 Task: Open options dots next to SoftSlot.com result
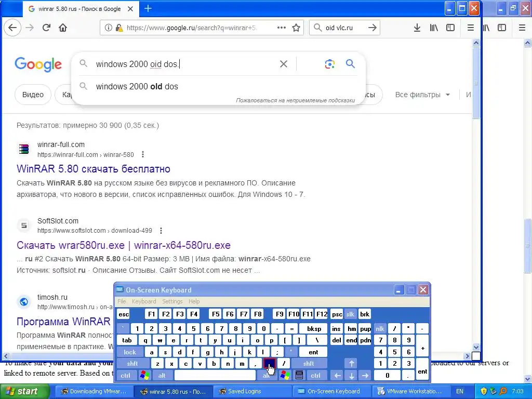tap(161, 231)
